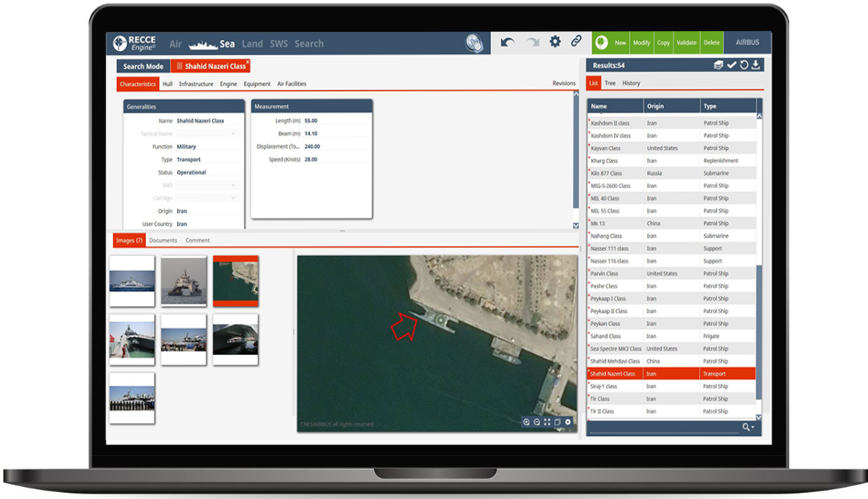Select the first ship photo thumbnail
Image resolution: width=868 pixels, height=499 pixels.
[x=132, y=281]
